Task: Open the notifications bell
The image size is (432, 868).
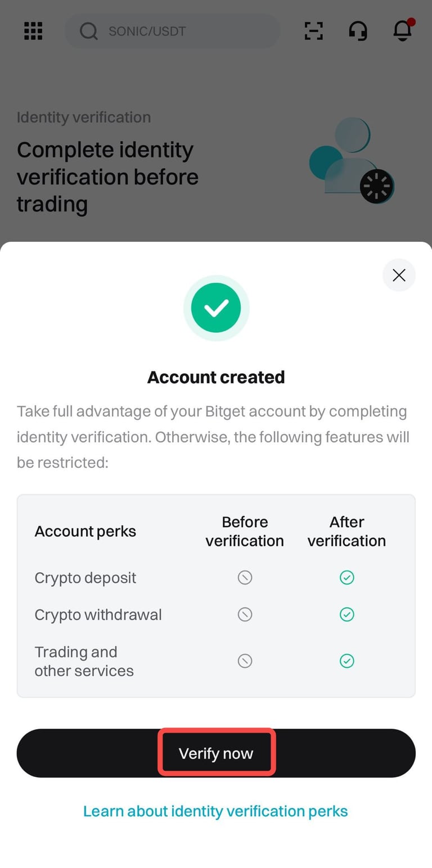Action: pos(402,31)
